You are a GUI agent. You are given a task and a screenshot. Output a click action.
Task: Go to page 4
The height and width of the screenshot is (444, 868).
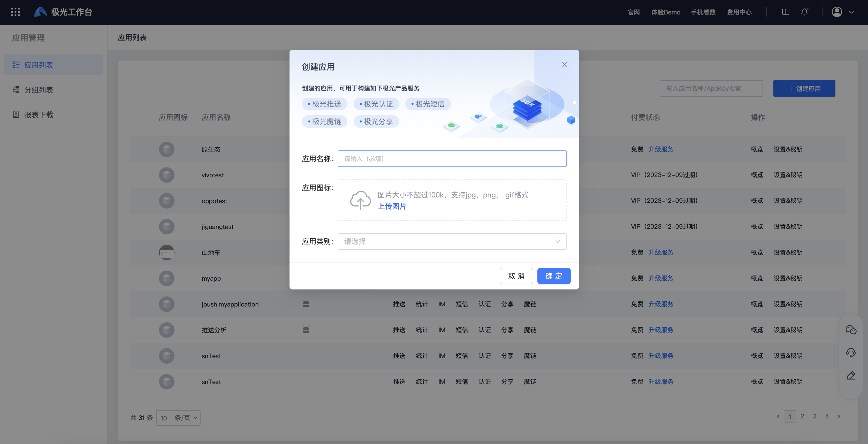point(827,416)
